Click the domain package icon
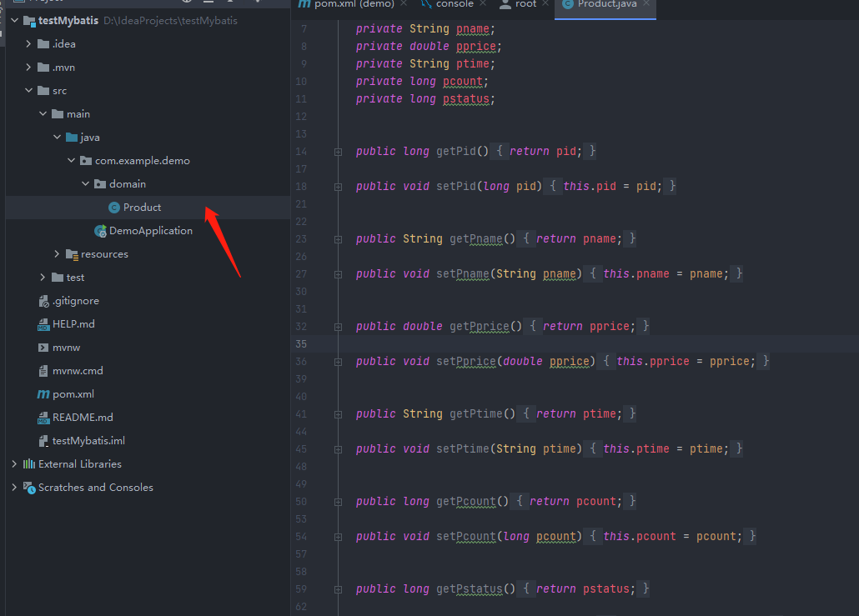859x616 pixels. (x=100, y=184)
